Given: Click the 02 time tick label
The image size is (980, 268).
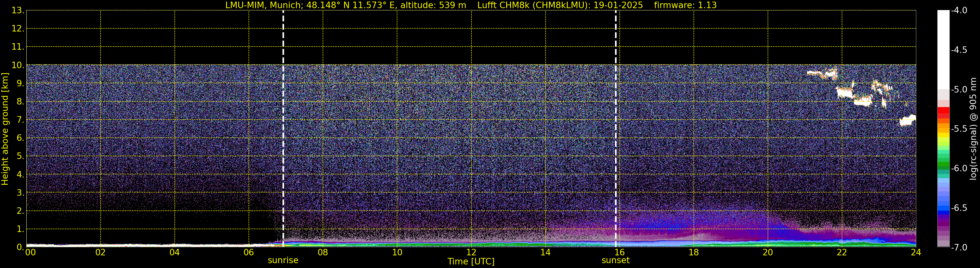Looking at the screenshot, I should click(100, 252).
